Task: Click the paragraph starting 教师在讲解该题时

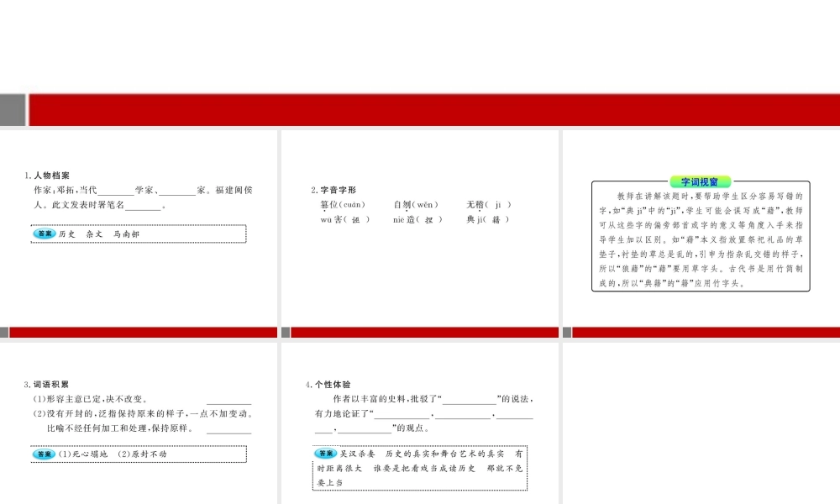Action: (x=701, y=239)
